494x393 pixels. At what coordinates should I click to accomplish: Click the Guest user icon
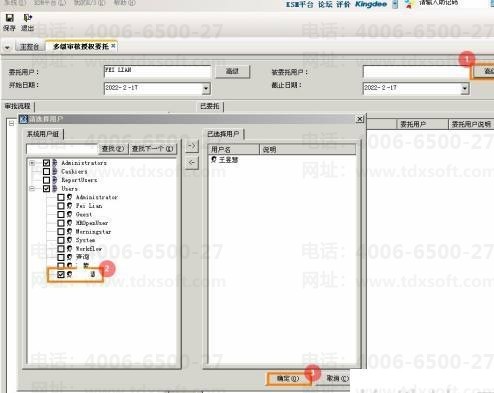69,214
